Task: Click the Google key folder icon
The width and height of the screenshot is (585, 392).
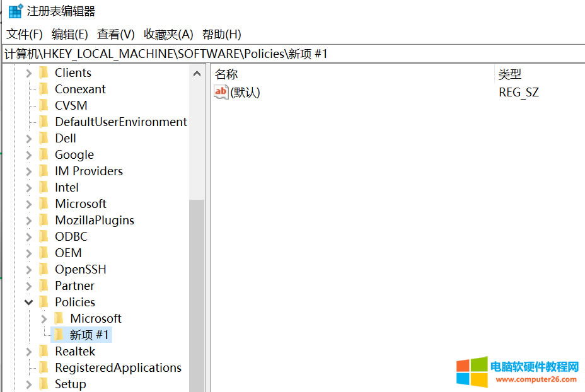Action: [43, 154]
